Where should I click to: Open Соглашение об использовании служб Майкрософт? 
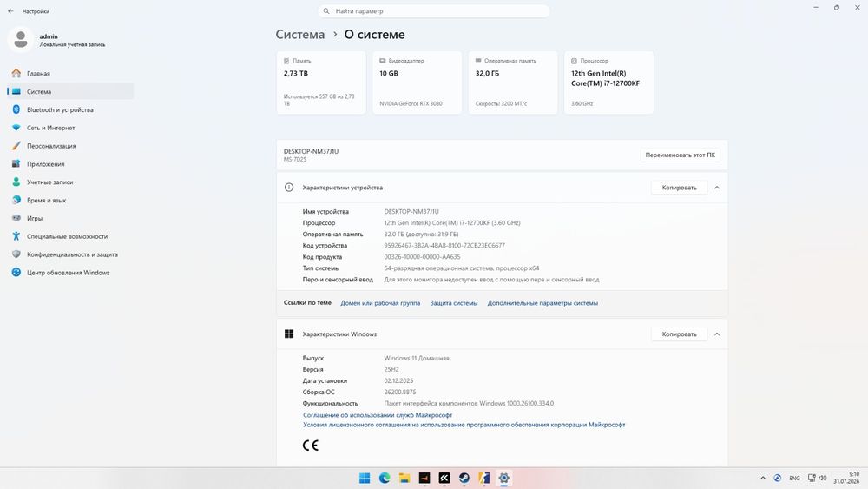click(x=378, y=415)
